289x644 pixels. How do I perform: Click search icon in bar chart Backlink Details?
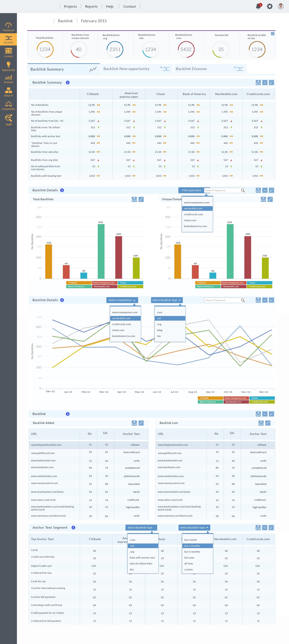click(x=243, y=190)
